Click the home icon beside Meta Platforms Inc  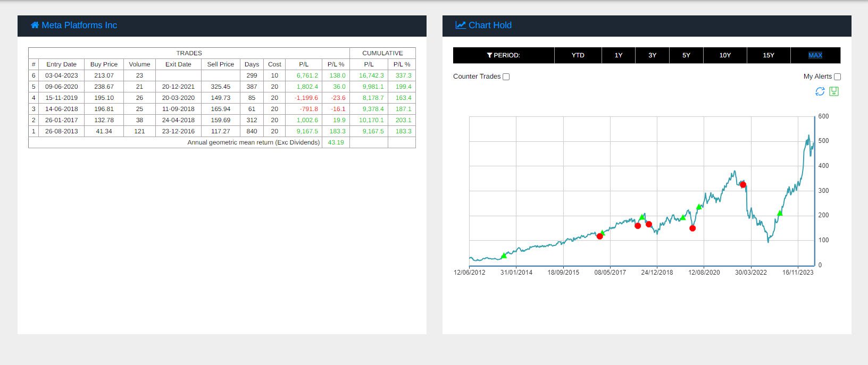click(35, 25)
